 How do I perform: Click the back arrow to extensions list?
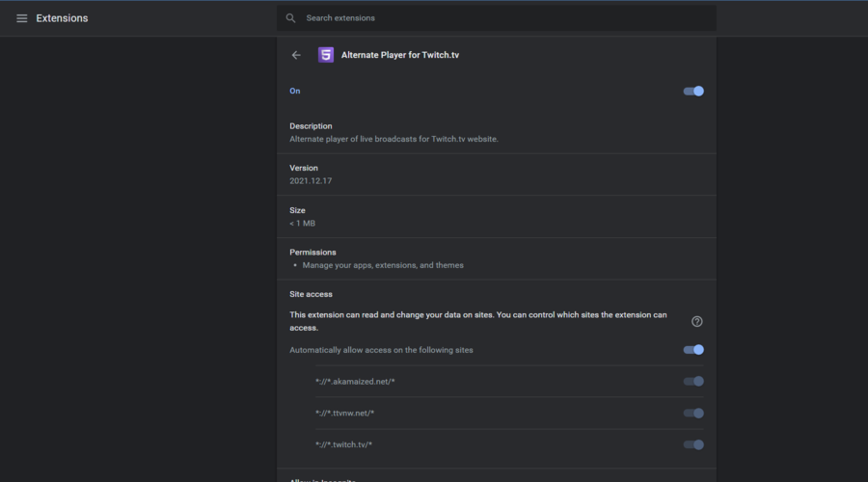(296, 55)
